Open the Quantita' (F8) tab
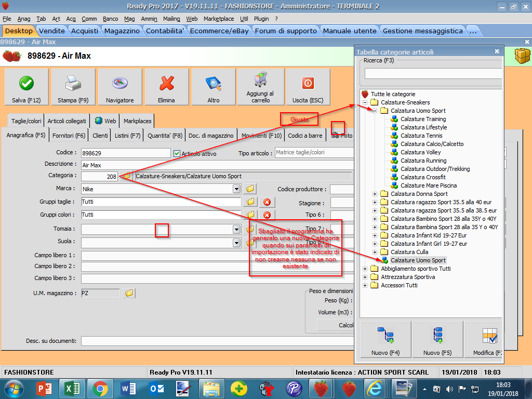 click(165, 136)
